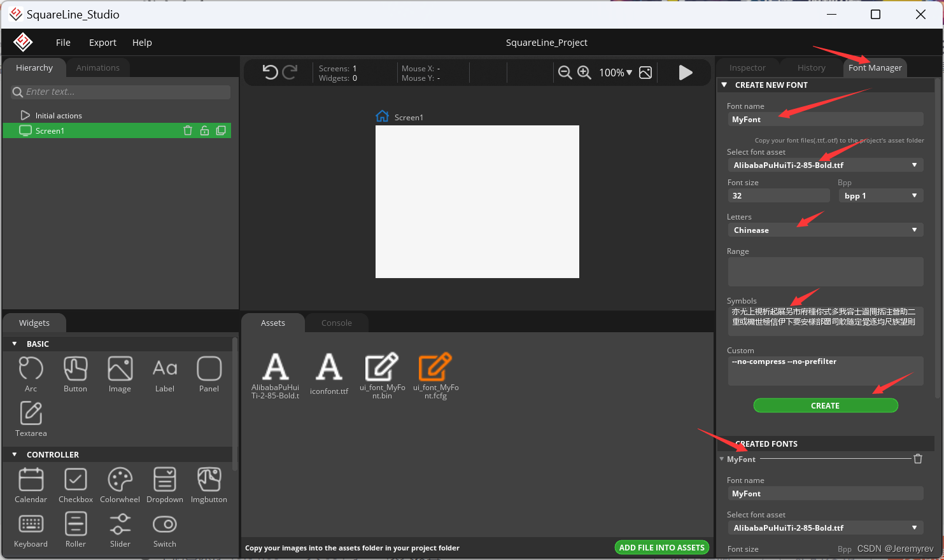Toggle the lock on Screen1

(x=204, y=130)
